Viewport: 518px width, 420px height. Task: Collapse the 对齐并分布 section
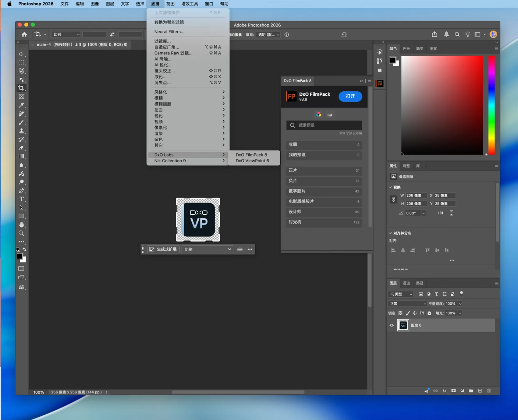point(390,233)
